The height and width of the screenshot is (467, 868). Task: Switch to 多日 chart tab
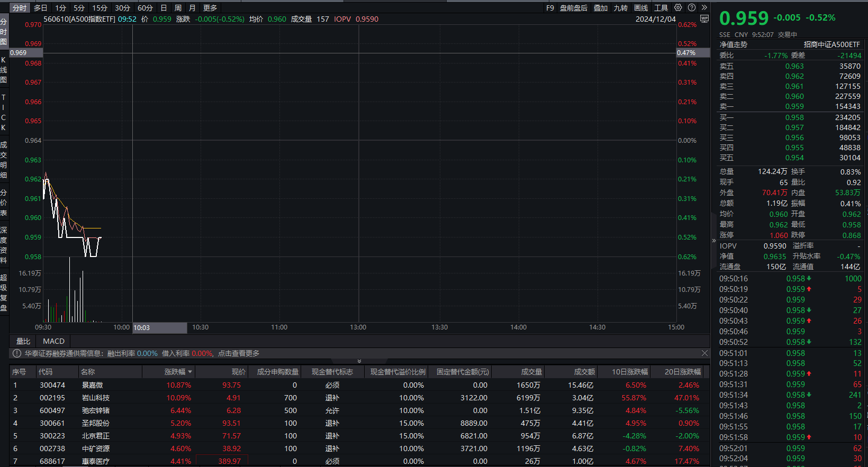(x=40, y=8)
